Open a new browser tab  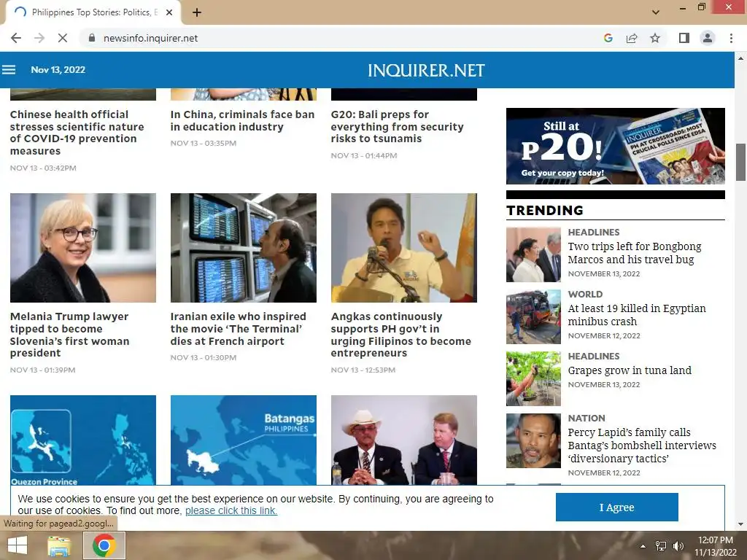pos(197,12)
